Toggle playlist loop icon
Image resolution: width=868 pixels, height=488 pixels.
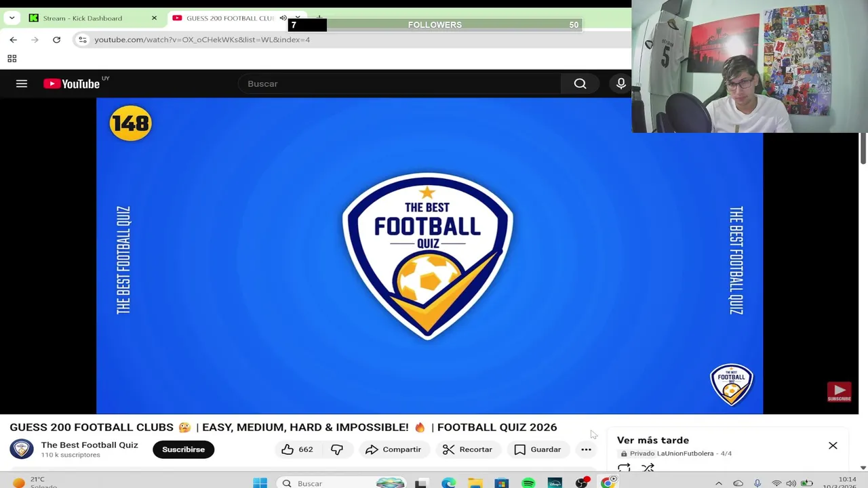(x=624, y=468)
